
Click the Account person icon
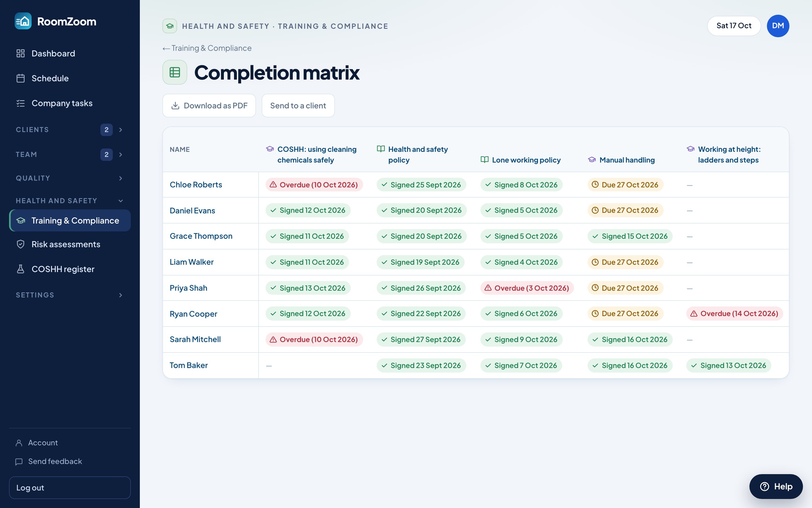pyautogui.click(x=19, y=443)
